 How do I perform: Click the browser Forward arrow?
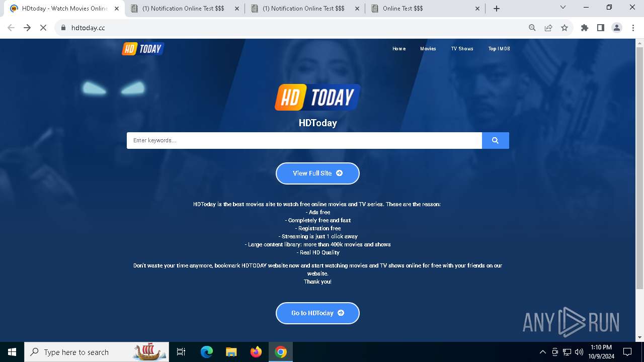pyautogui.click(x=27, y=28)
